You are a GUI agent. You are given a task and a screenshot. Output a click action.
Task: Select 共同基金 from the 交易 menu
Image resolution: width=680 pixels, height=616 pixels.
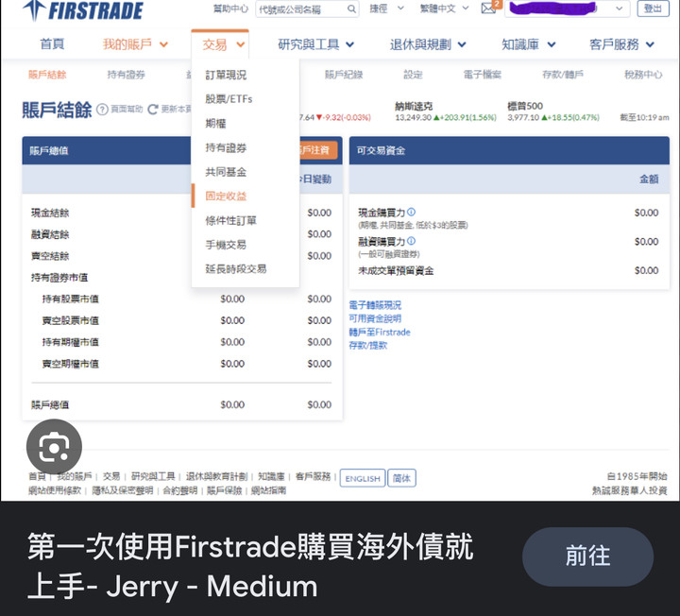click(226, 172)
